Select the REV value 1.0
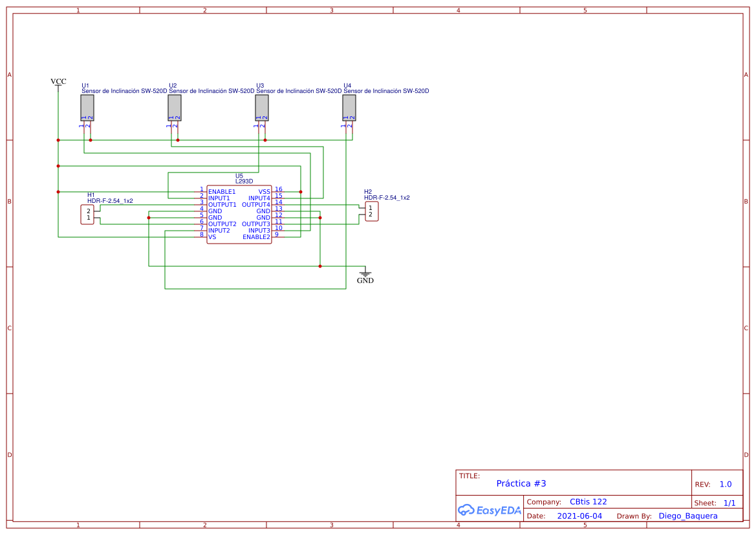The image size is (756, 535). click(x=725, y=485)
